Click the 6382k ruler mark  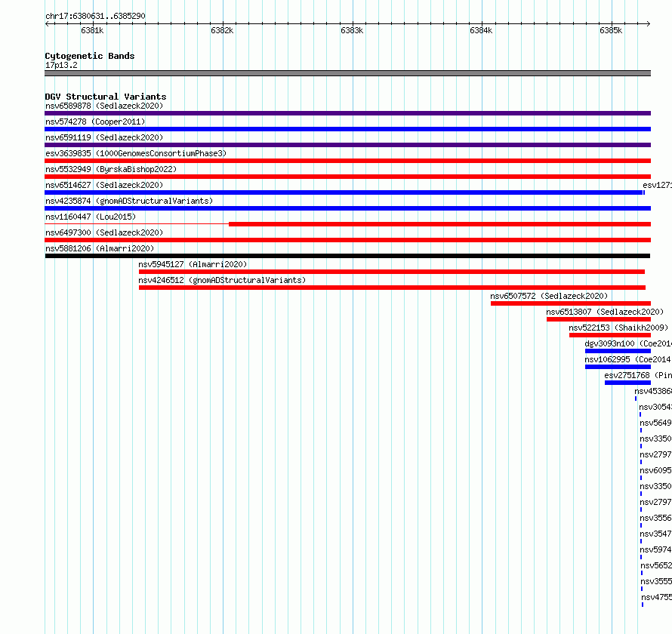tap(222, 30)
